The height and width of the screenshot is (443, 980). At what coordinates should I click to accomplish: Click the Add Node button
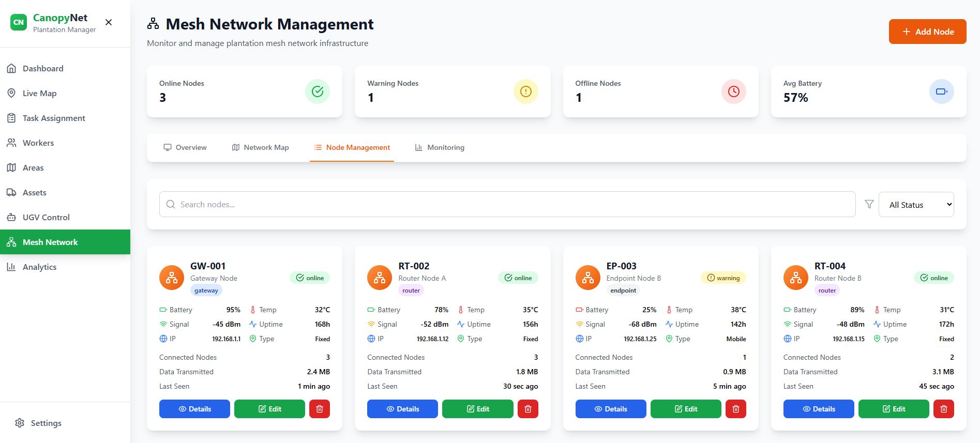928,32
